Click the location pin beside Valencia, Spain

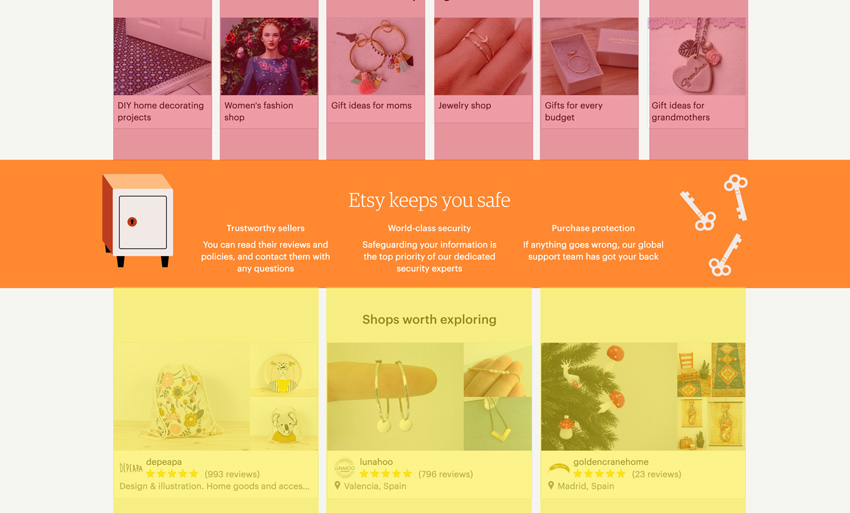click(338, 486)
